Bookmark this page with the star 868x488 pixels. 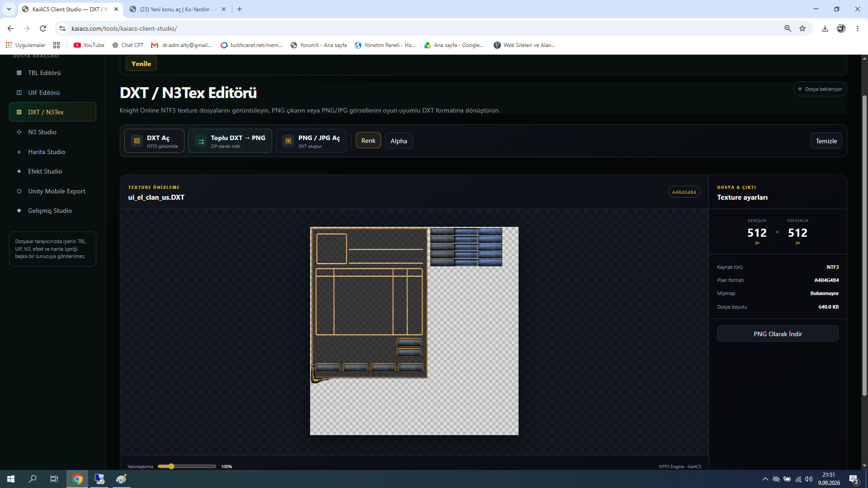(x=802, y=28)
